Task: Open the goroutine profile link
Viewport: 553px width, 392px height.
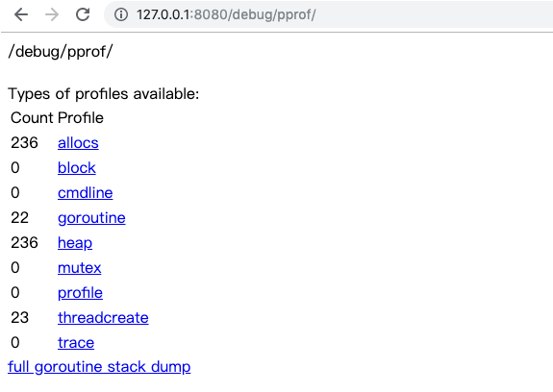Action: pyautogui.click(x=91, y=218)
